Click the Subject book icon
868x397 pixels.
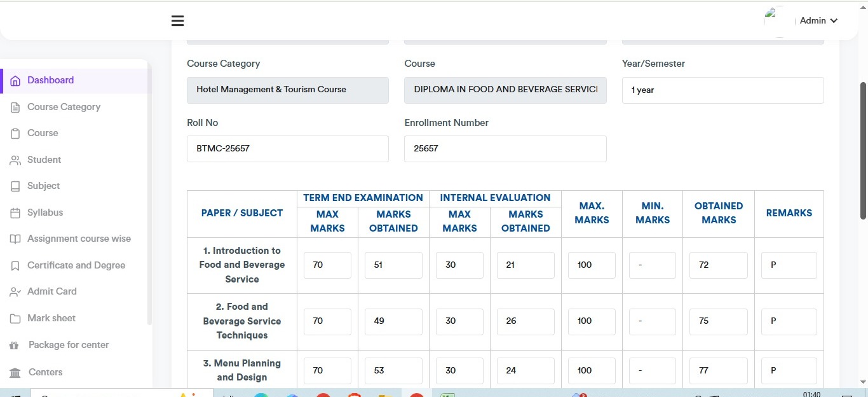tap(15, 186)
